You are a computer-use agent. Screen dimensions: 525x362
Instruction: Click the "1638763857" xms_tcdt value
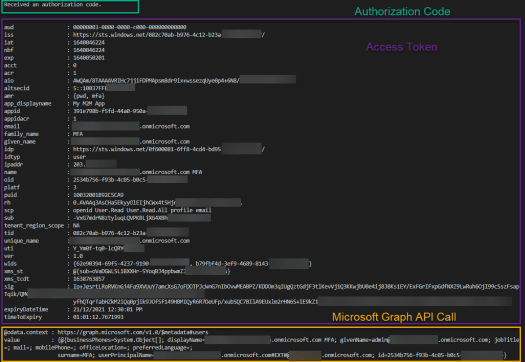click(89, 279)
